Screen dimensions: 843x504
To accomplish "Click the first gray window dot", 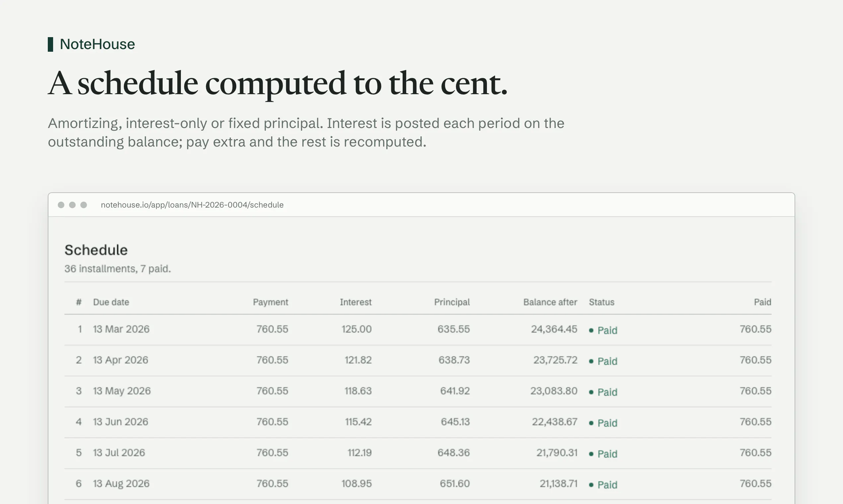I will click(61, 205).
